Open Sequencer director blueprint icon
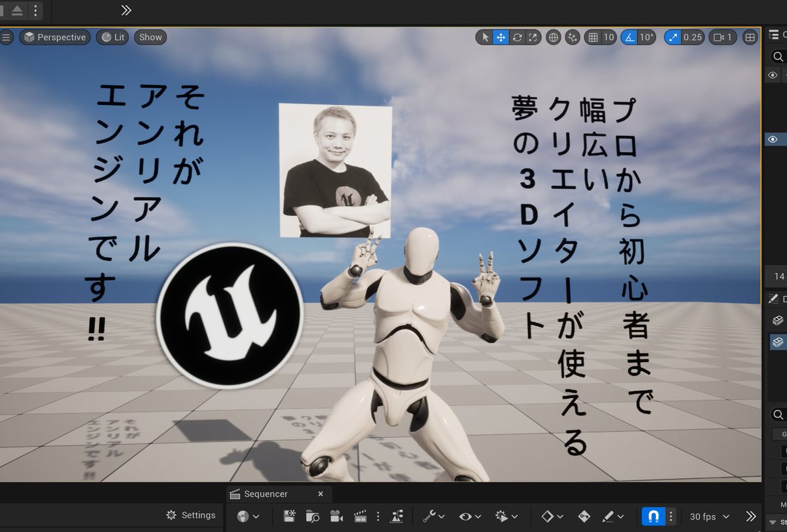This screenshot has width=787, height=532. 396,516
